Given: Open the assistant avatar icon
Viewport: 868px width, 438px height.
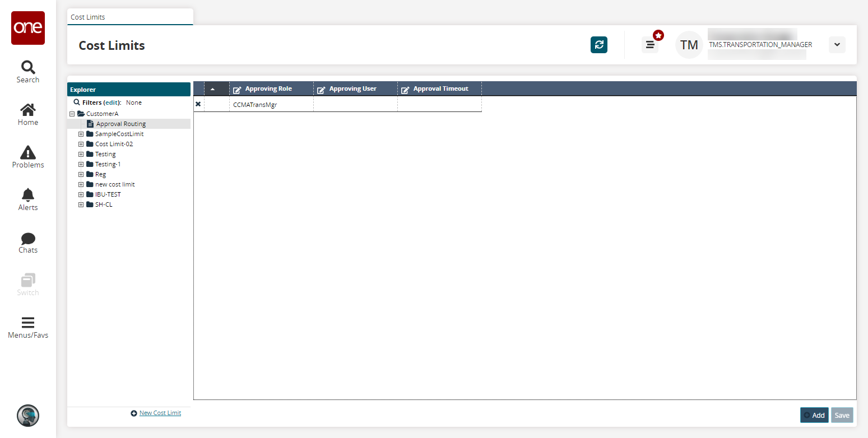Looking at the screenshot, I should click(28, 416).
